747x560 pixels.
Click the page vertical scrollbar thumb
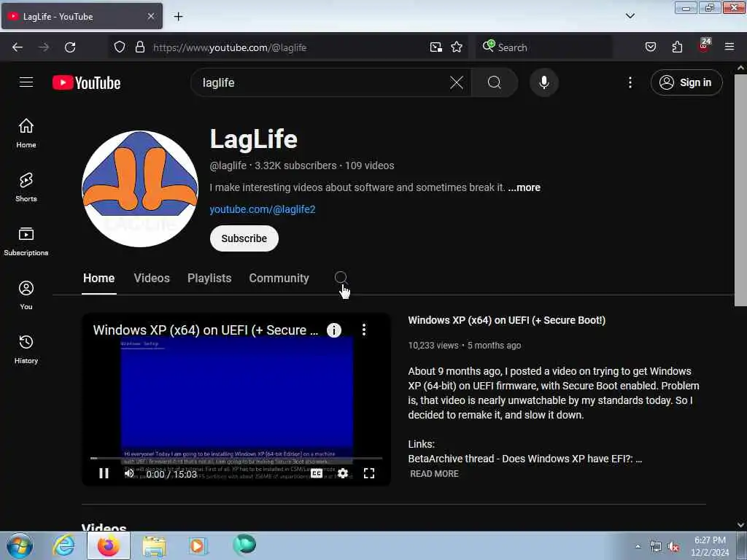pos(740,190)
